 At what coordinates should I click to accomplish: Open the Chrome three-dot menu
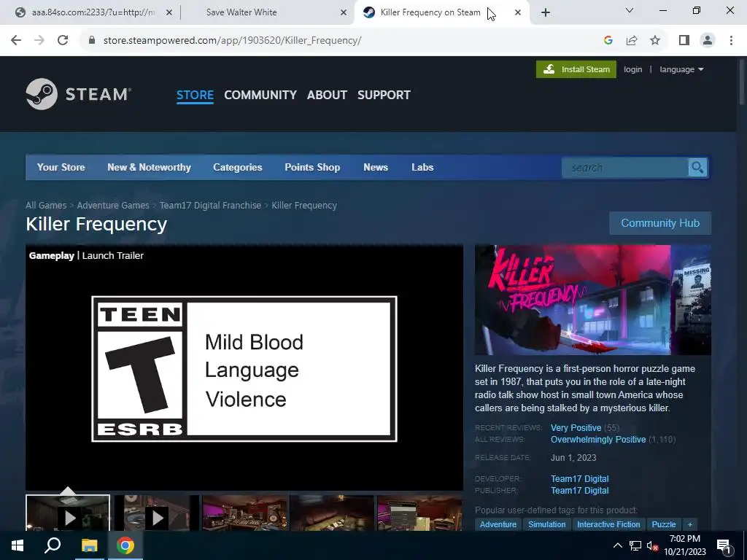coord(731,41)
